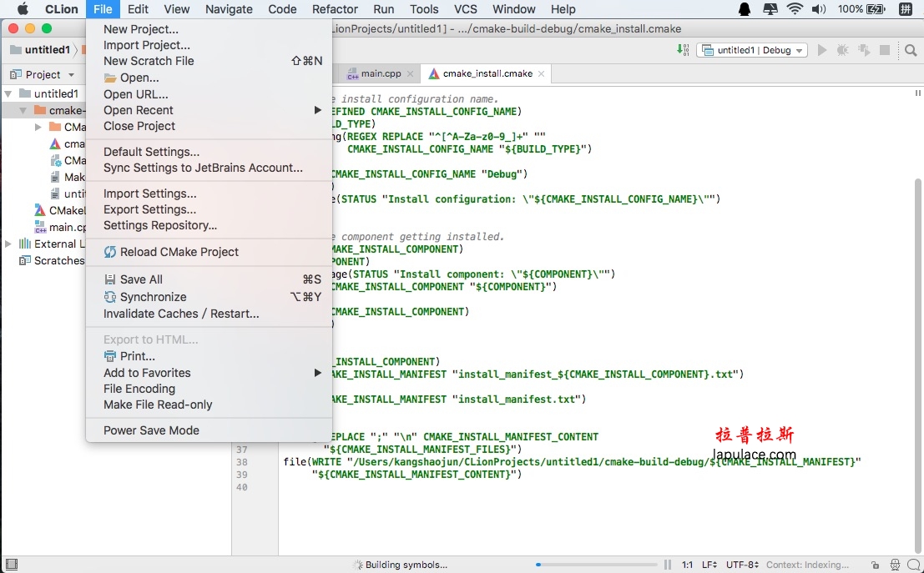Viewport: 924px width, 573px height.
Task: Click the Building symbols... status text
Action: (406, 565)
